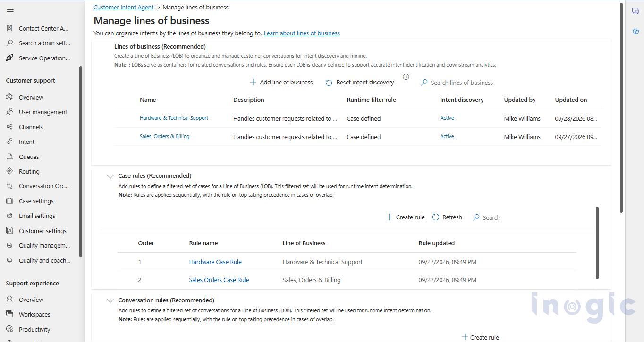
Task: Click the Contact Center Admin icon
Action: (x=9, y=28)
